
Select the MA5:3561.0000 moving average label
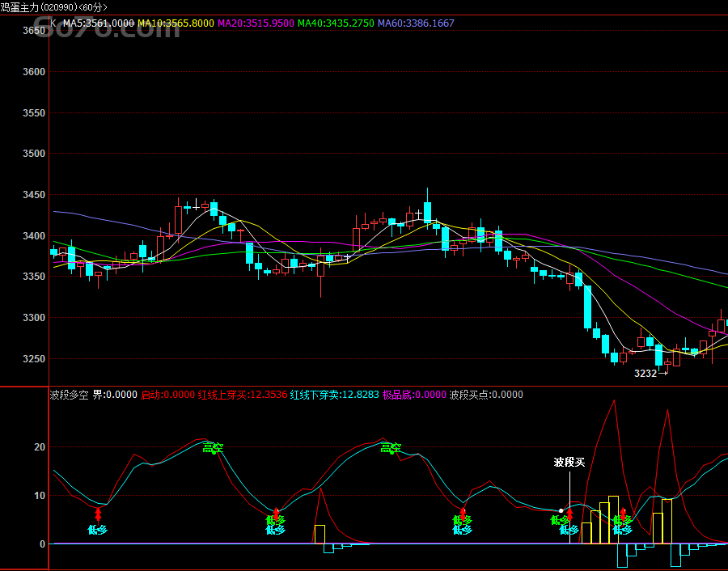click(99, 23)
